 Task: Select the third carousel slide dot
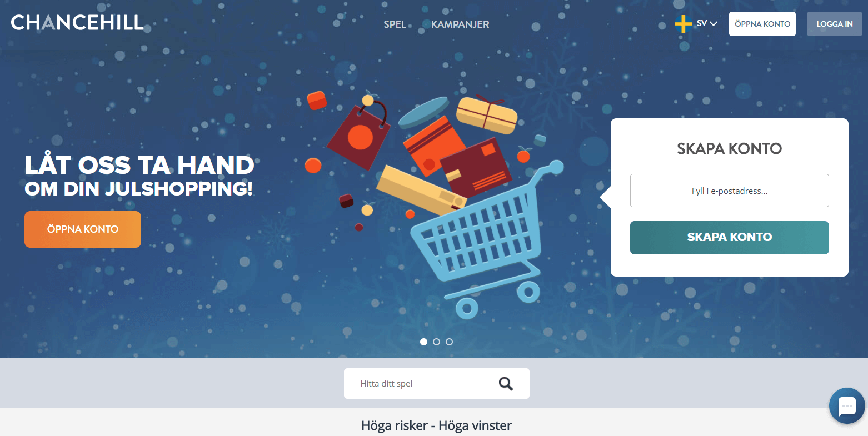[449, 342]
